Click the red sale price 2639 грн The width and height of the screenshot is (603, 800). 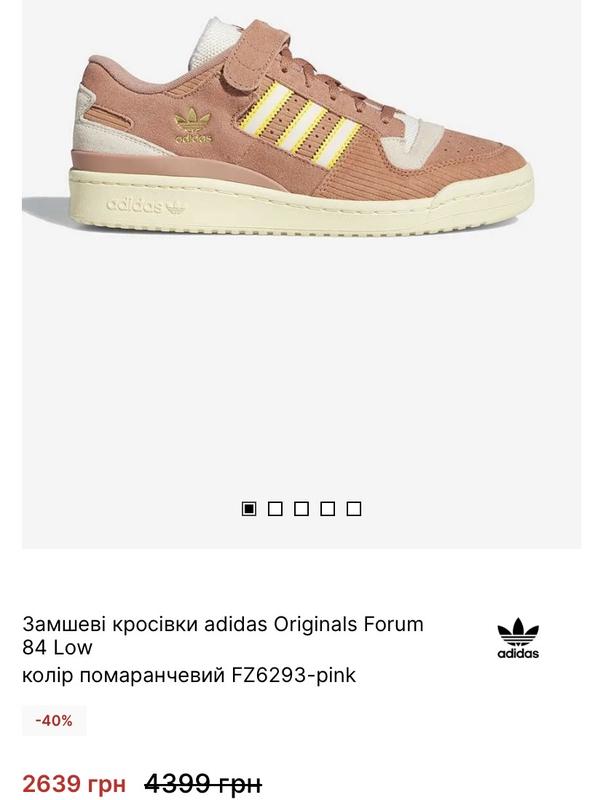point(73,783)
